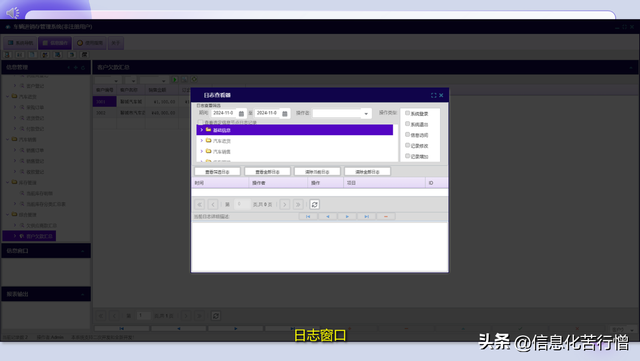Viewport: 640px width, 361px height.
Task: Click the 基础信息 folder icon
Action: [209, 130]
